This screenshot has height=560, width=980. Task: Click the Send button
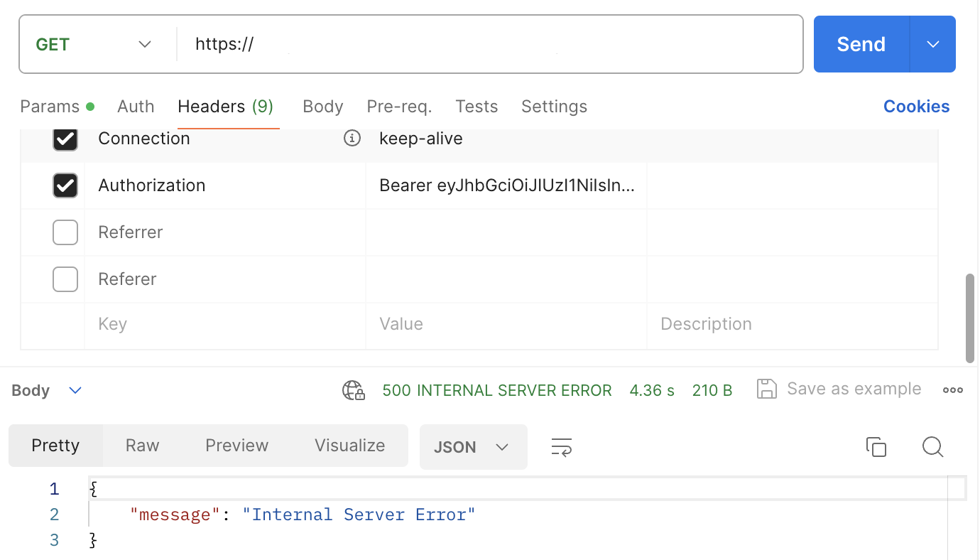pos(861,44)
